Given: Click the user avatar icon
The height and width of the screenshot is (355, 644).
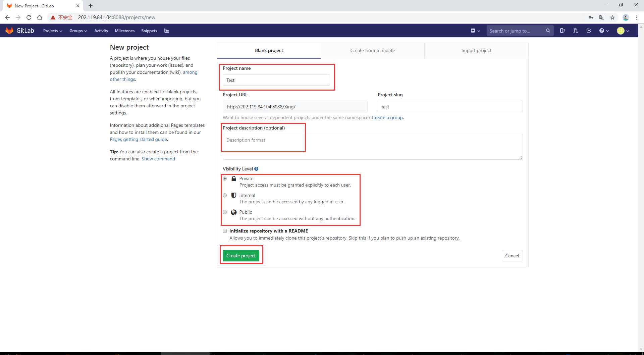Looking at the screenshot, I should pos(621,31).
